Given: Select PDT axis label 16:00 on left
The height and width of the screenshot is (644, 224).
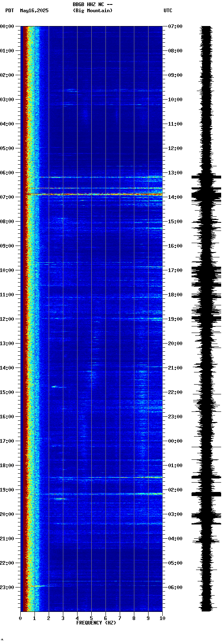Looking at the screenshot, I should tap(7, 417).
